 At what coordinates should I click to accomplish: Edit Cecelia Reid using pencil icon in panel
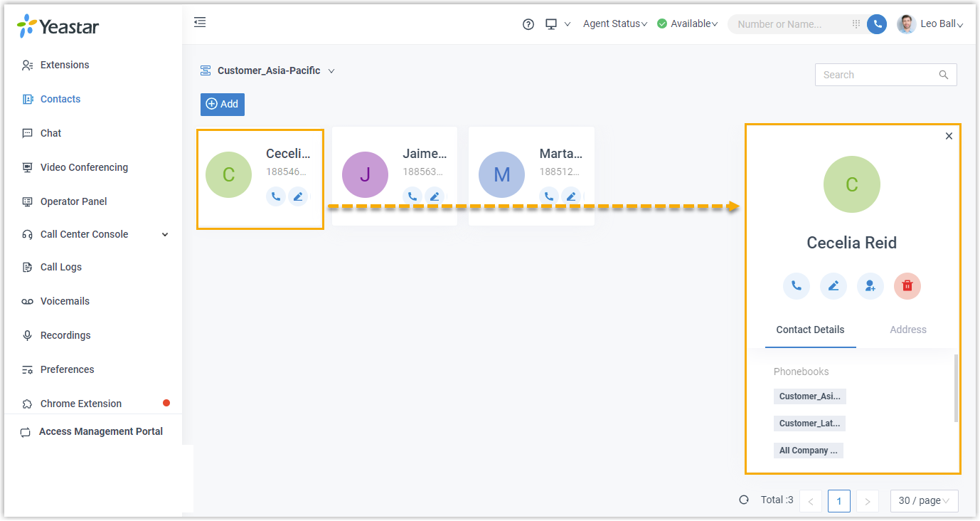pyautogui.click(x=833, y=286)
